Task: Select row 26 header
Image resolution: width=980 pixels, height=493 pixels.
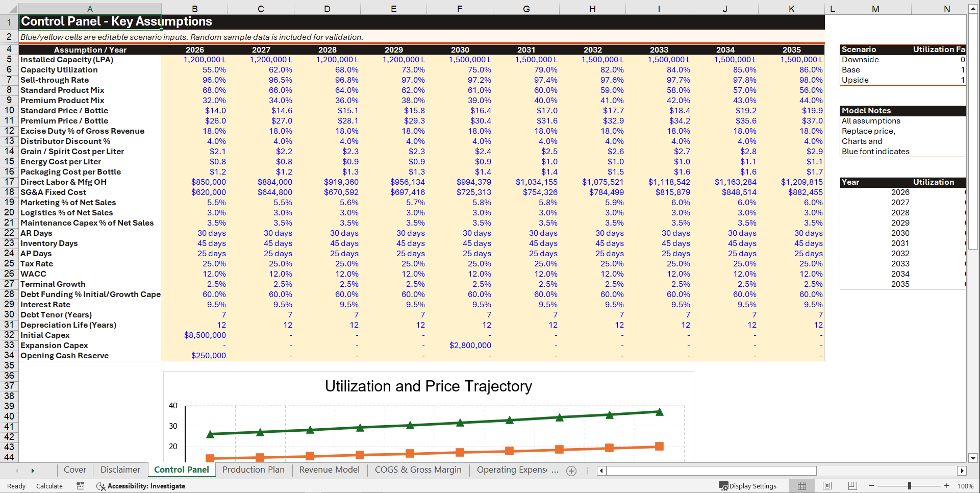Action: [9, 274]
